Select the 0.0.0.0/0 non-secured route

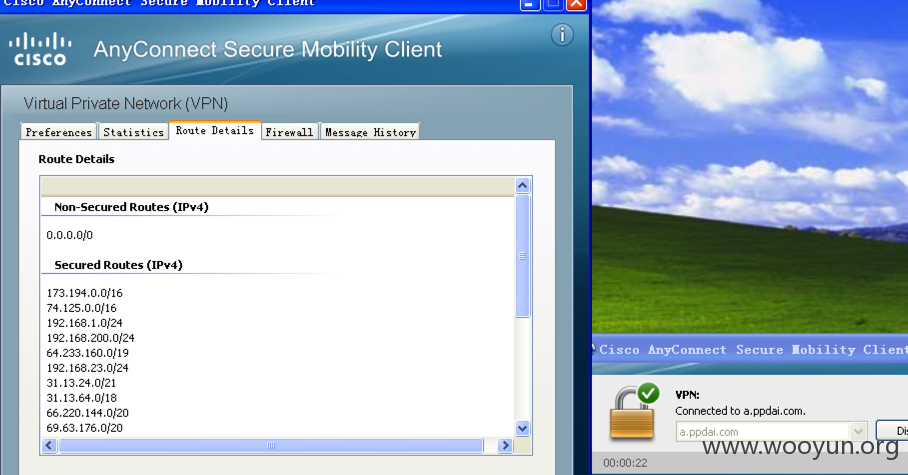pyautogui.click(x=69, y=235)
